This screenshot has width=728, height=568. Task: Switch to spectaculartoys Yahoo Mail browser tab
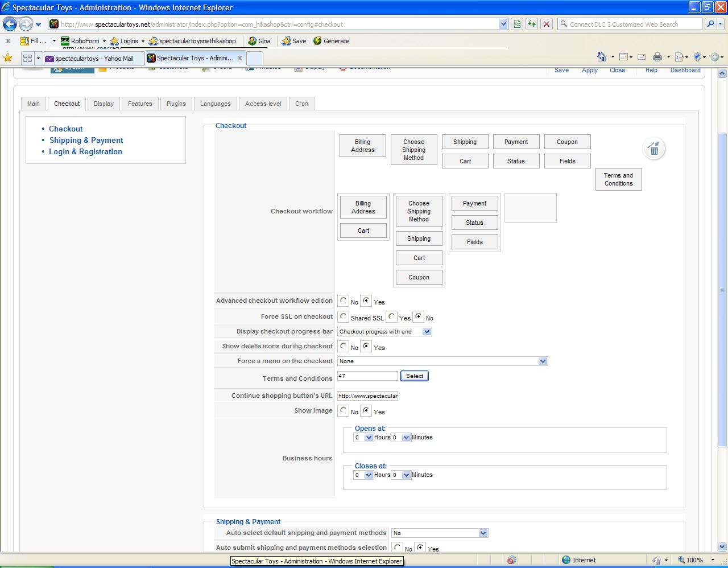click(93, 58)
